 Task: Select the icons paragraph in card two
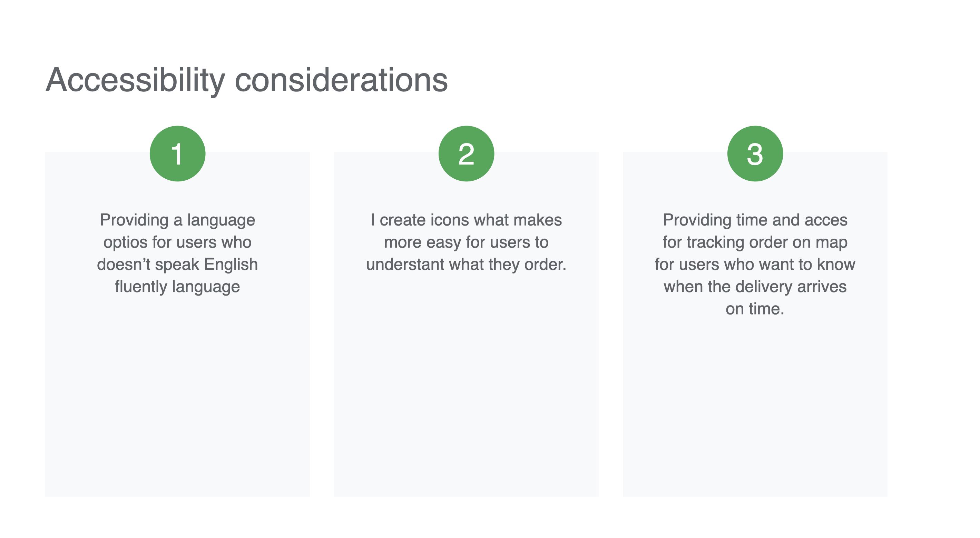466,242
